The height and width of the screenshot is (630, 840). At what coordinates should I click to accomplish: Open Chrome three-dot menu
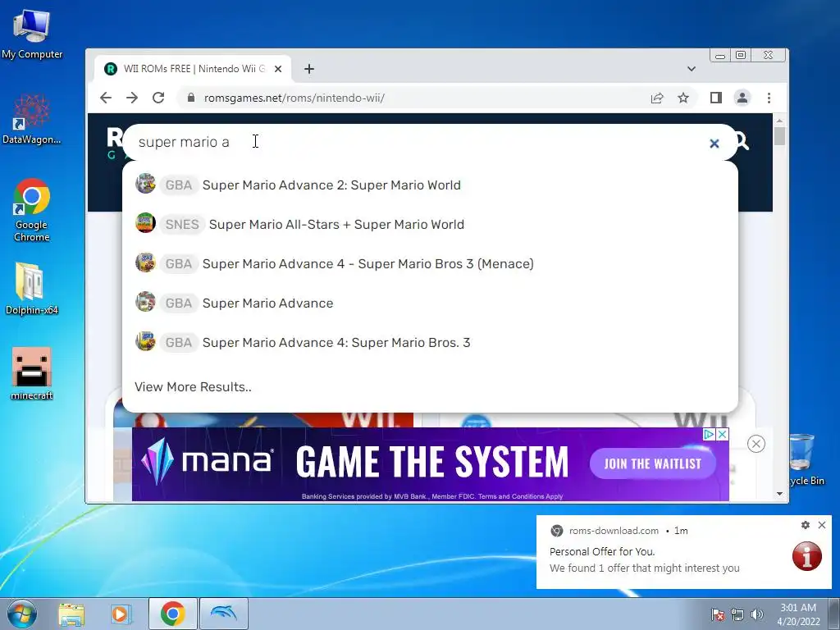(769, 98)
